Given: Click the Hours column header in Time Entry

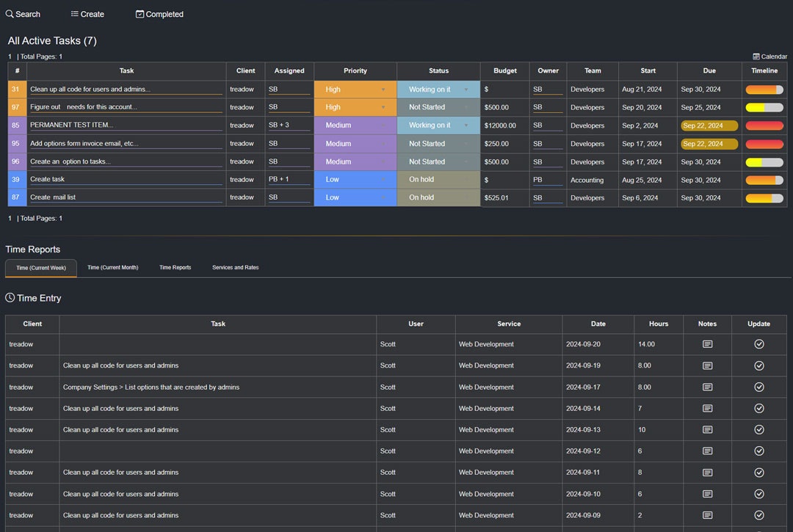Looking at the screenshot, I should [659, 324].
